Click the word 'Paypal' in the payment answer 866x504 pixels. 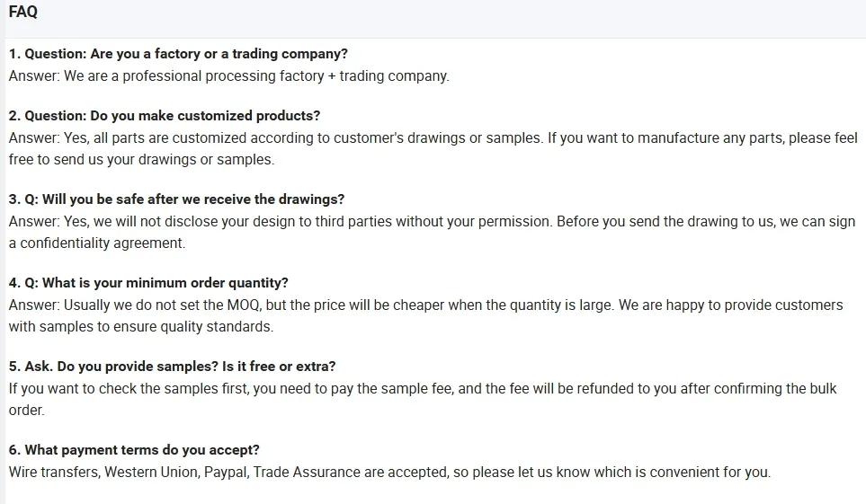coord(227,473)
